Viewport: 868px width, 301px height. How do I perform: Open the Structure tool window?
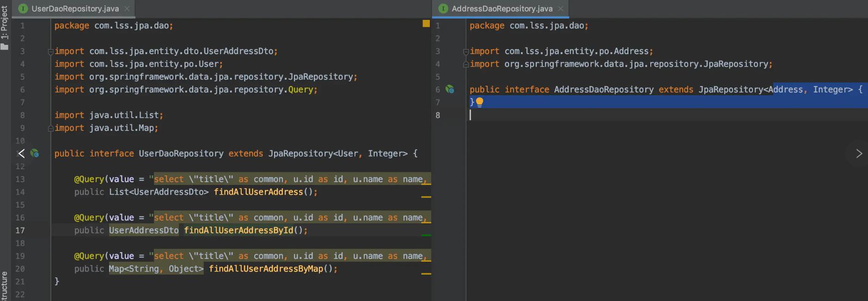coord(5,287)
